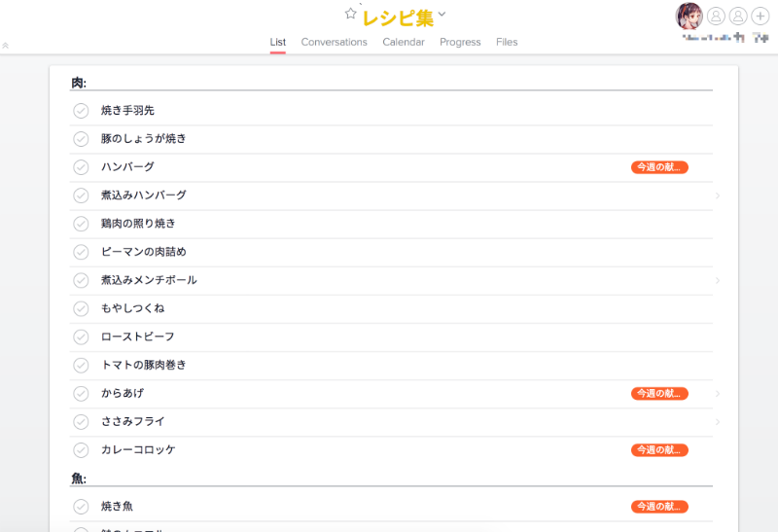The height and width of the screenshot is (532, 778).
Task: Click the 今週の献 tag on からあげ
Action: click(x=659, y=394)
